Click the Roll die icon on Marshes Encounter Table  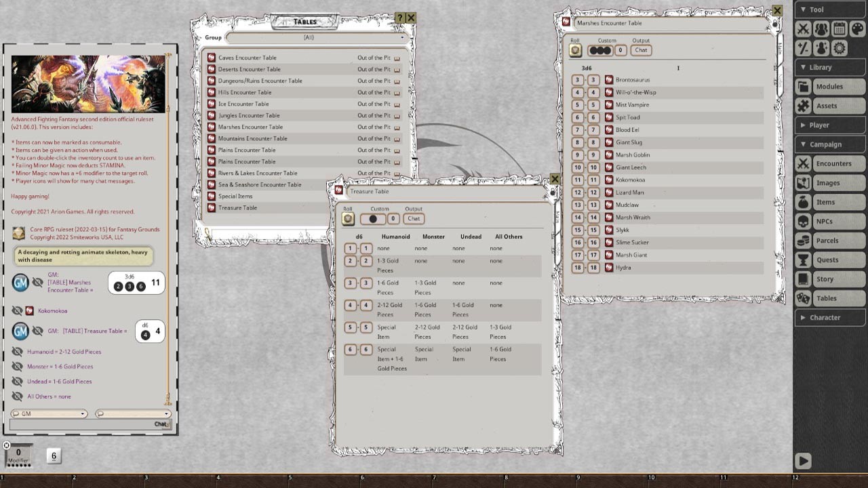click(574, 49)
